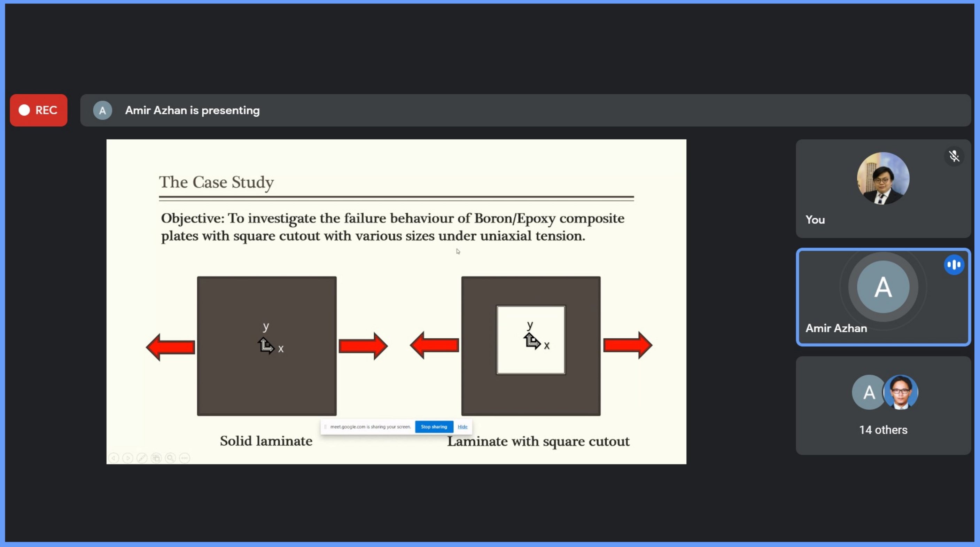Click the drag handle on sharing notification bar
980x547 pixels.
point(325,427)
